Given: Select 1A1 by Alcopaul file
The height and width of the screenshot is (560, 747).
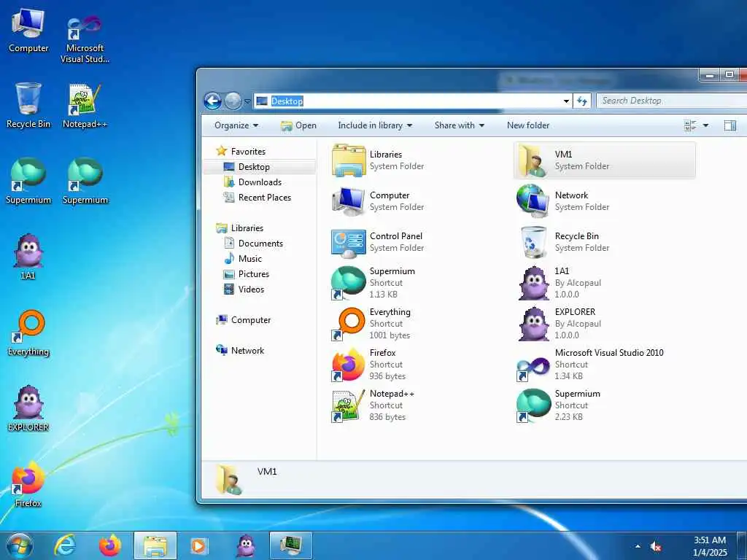Looking at the screenshot, I should click(x=604, y=283).
